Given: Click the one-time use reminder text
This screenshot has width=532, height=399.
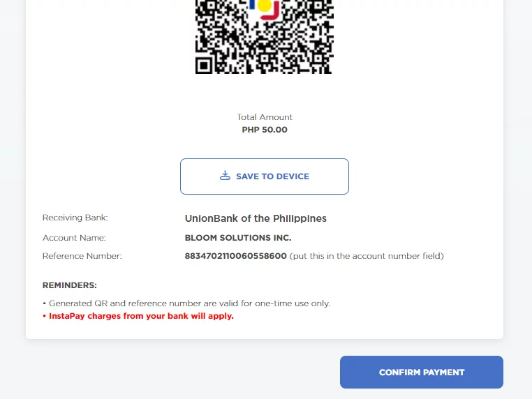Looking at the screenshot, I should click(x=186, y=303).
